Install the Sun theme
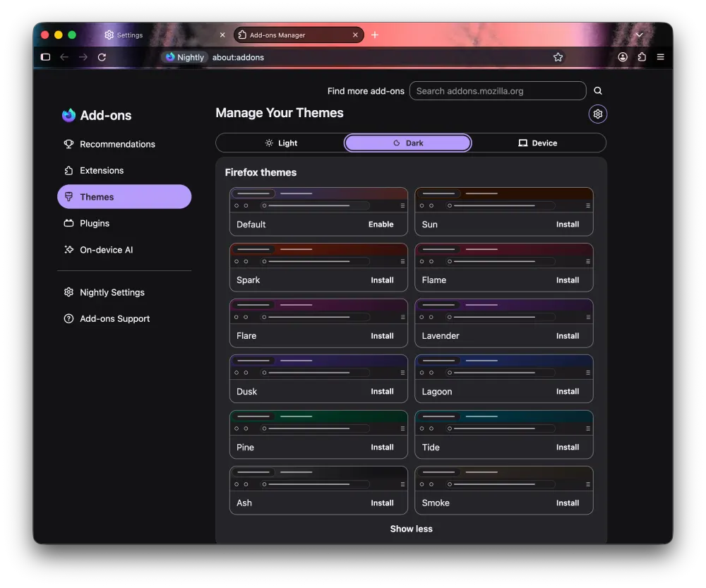Viewport: 706px width, 588px height. (x=568, y=224)
